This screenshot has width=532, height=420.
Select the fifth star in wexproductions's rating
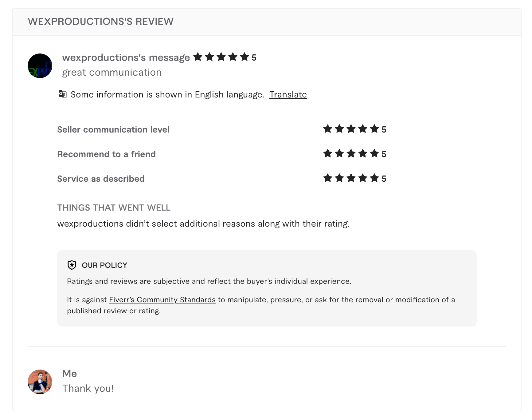244,57
